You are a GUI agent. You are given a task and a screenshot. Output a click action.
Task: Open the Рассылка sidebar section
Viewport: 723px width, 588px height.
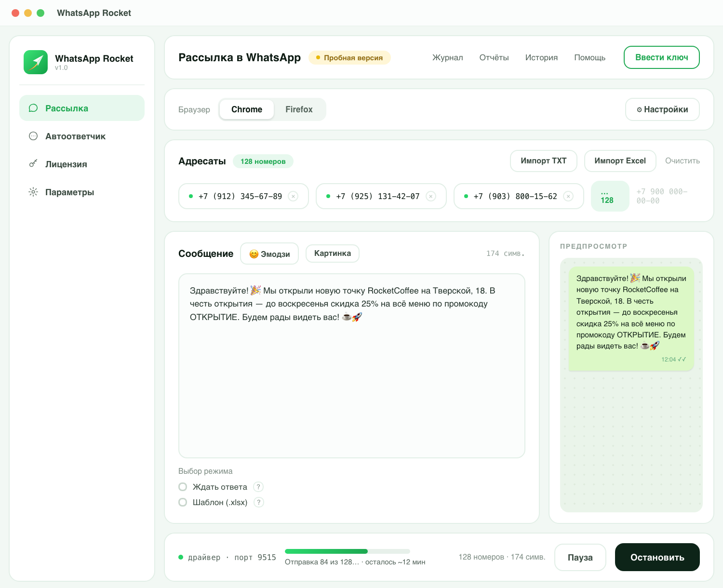[x=82, y=108]
